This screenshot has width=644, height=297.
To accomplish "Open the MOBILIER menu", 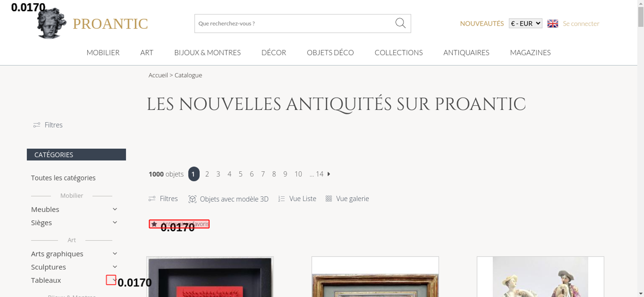I will pyautogui.click(x=103, y=53).
